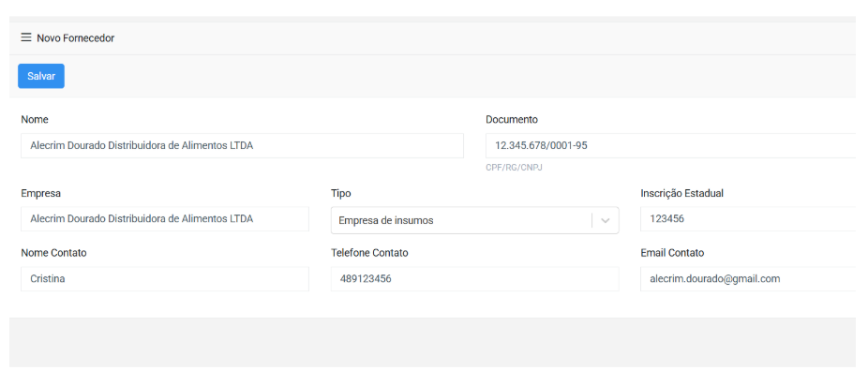
Task: Focus the Nome input field
Action: coord(242,146)
